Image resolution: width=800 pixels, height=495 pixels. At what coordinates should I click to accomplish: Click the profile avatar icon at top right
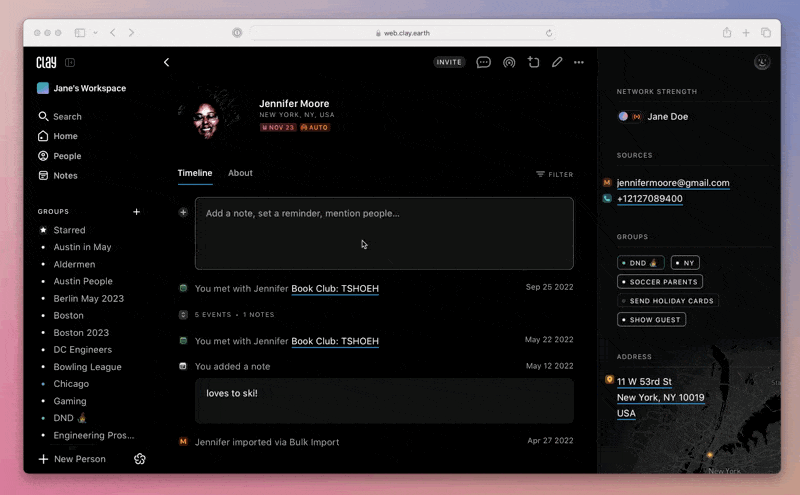coord(762,62)
